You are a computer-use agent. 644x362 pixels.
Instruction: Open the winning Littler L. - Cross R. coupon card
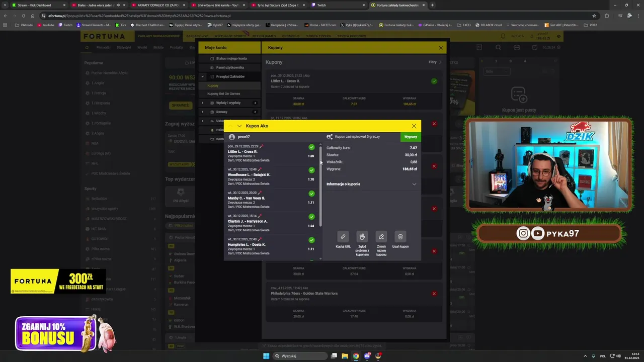[354, 91]
